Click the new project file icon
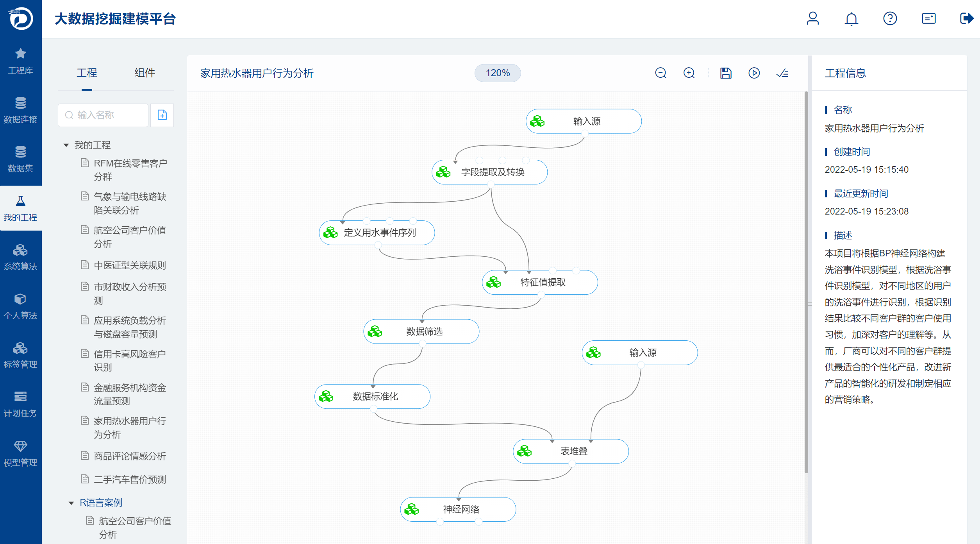Image resolution: width=980 pixels, height=544 pixels. tap(162, 115)
